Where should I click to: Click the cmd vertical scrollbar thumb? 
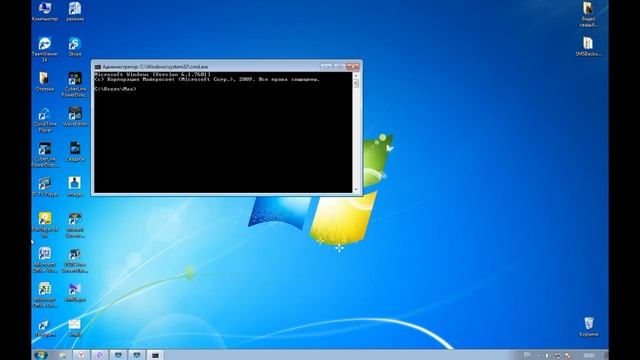click(356, 83)
